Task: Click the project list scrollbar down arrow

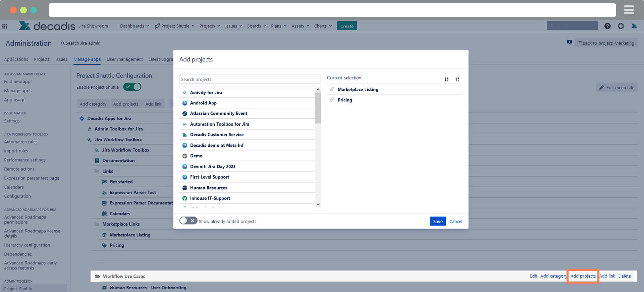Action: tap(318, 204)
